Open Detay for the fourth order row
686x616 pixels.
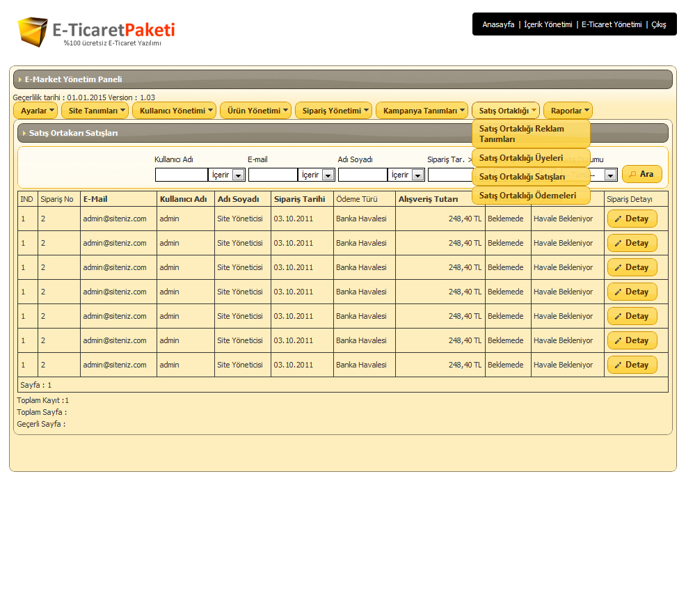click(632, 292)
